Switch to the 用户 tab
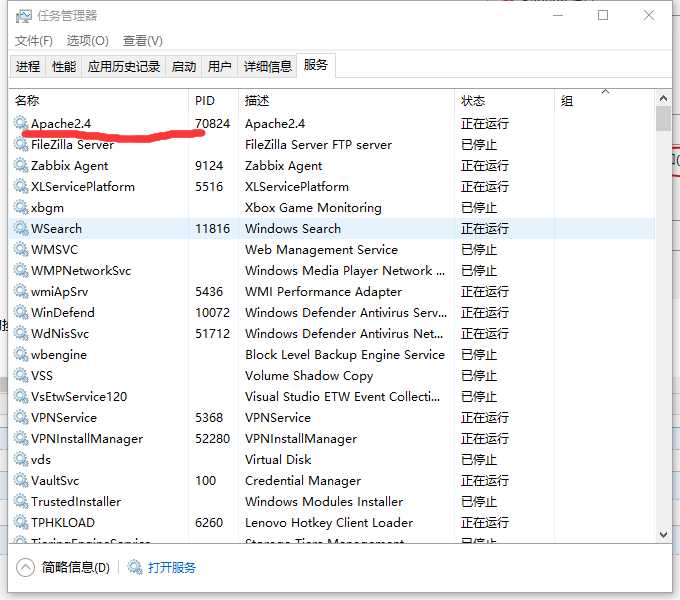Image resolution: width=680 pixels, height=600 pixels. coord(219,66)
